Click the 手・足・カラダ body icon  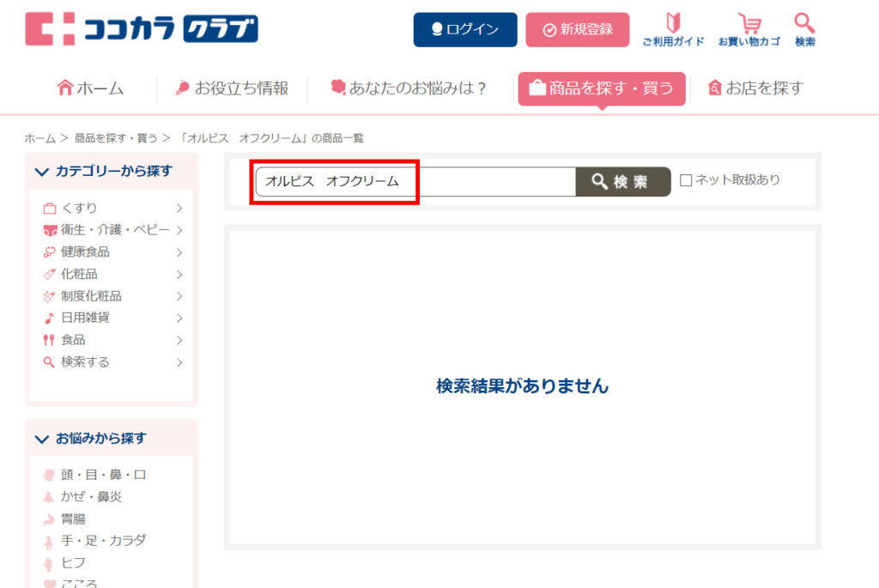(x=49, y=542)
